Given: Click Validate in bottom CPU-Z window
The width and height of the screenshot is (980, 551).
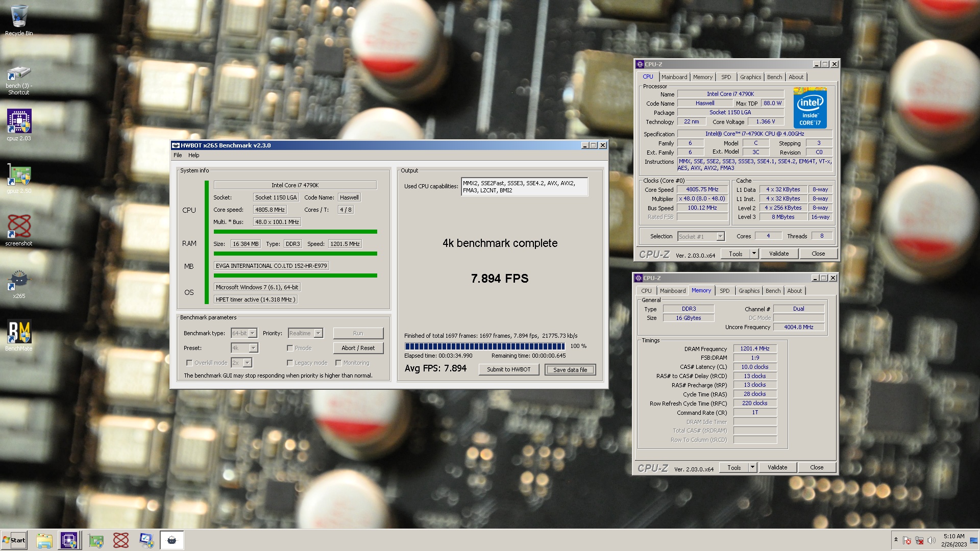Looking at the screenshot, I should [777, 467].
